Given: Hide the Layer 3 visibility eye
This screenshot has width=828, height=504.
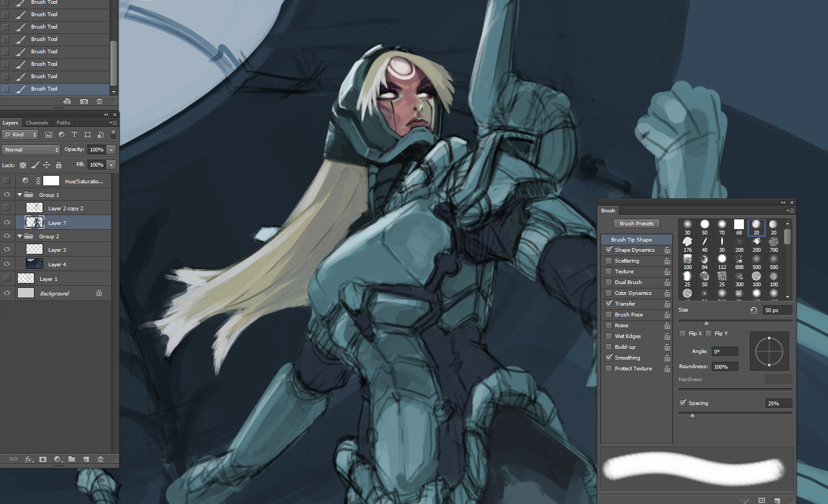Looking at the screenshot, I should [x=7, y=249].
